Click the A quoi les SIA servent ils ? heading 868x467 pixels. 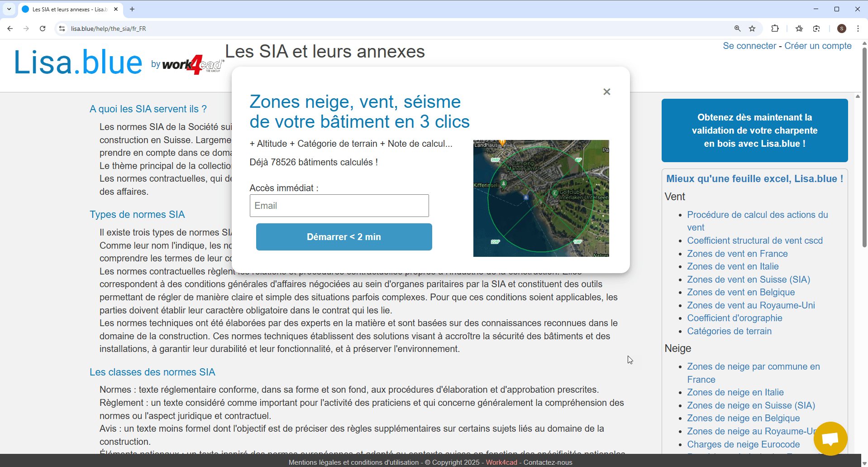tap(148, 109)
